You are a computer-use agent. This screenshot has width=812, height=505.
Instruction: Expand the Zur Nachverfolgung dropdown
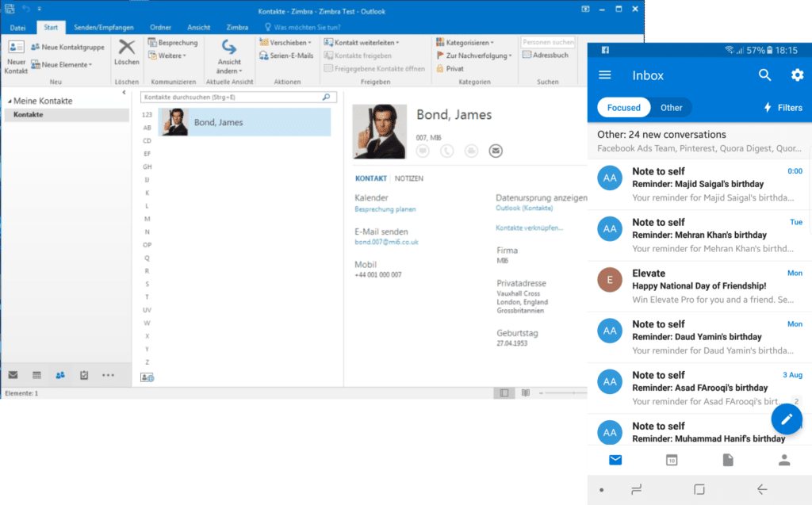474,55
